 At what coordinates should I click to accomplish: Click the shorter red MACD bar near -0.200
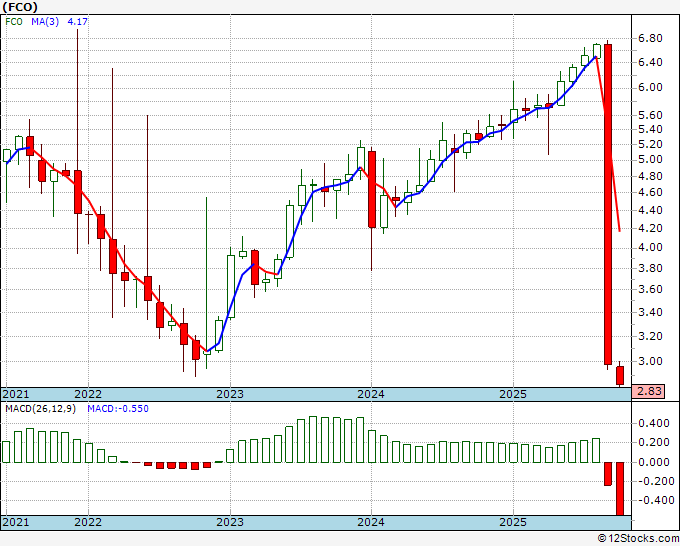pos(608,474)
